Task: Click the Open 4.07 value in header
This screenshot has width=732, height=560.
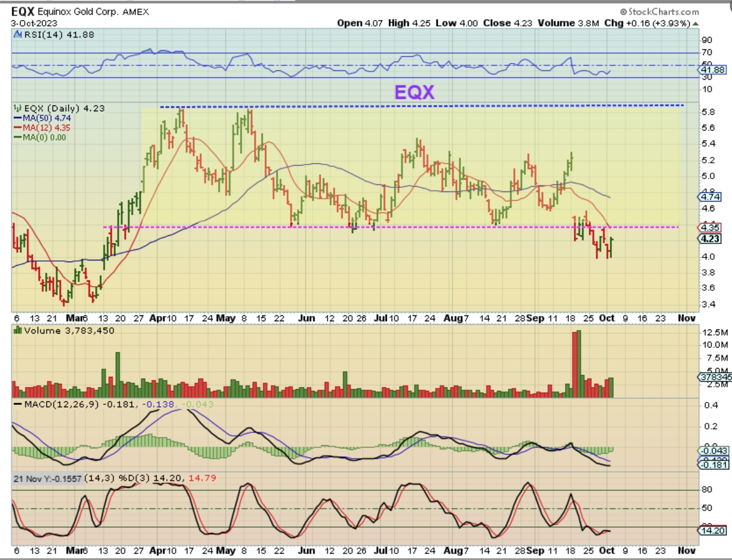Action: [360, 23]
